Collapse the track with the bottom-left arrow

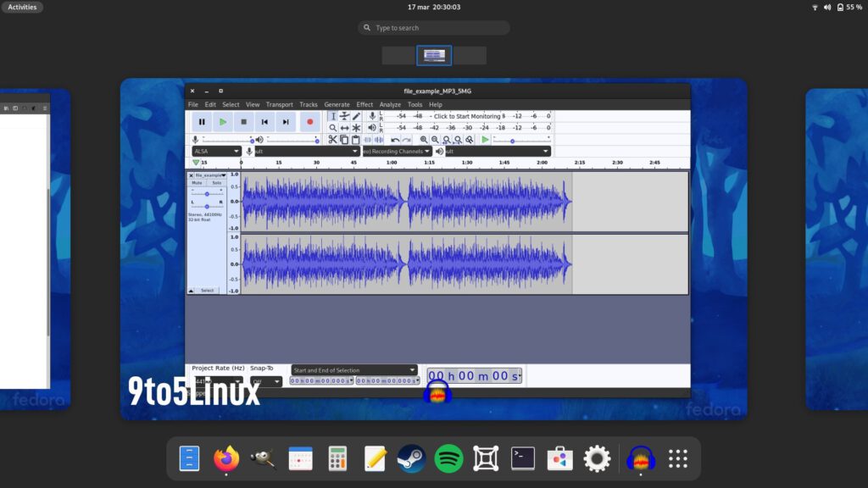191,291
